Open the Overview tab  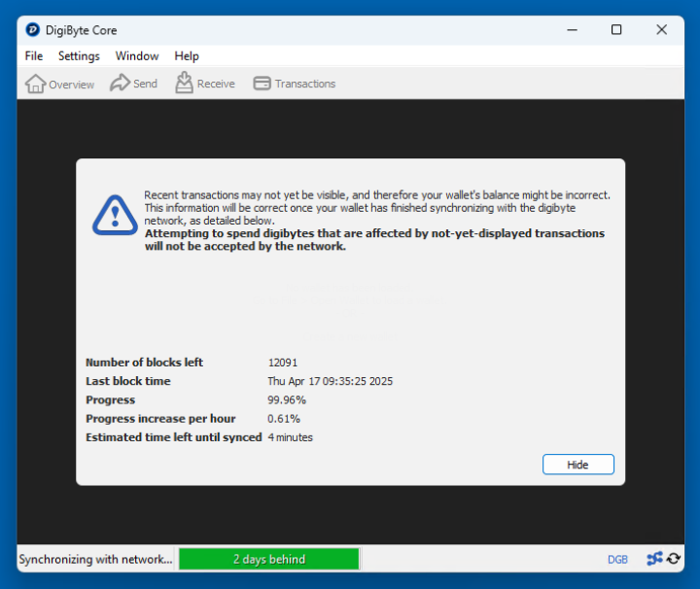coord(60,84)
